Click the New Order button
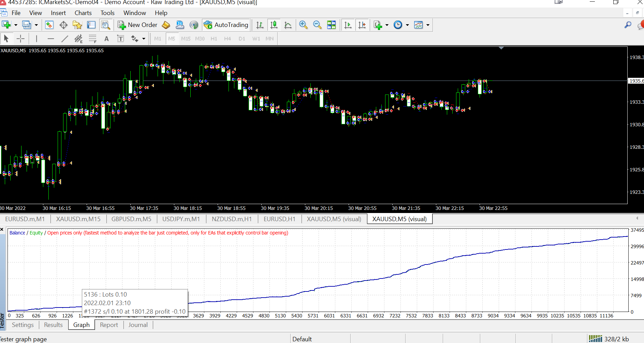Viewport: 644px width, 343px height. [137, 25]
